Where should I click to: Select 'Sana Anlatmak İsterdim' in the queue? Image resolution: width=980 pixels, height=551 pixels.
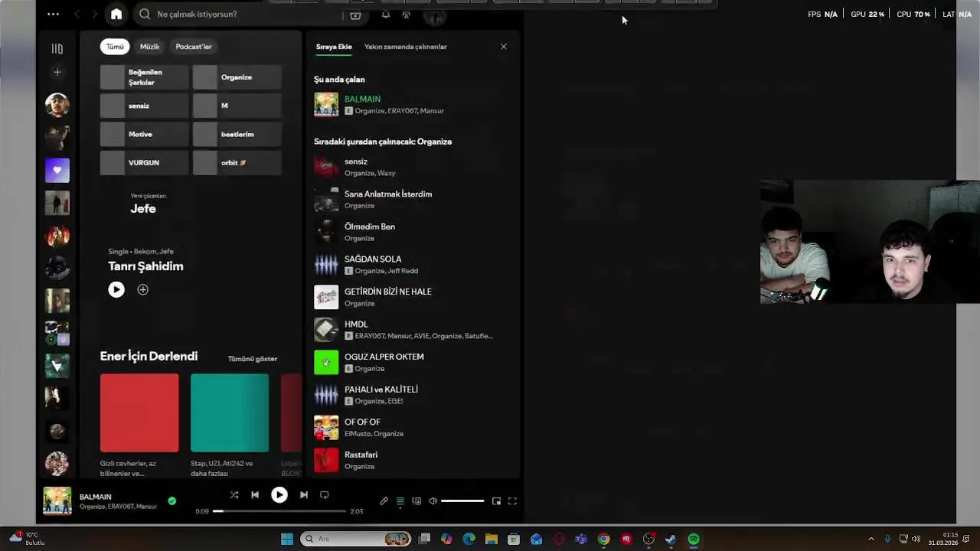click(x=412, y=200)
